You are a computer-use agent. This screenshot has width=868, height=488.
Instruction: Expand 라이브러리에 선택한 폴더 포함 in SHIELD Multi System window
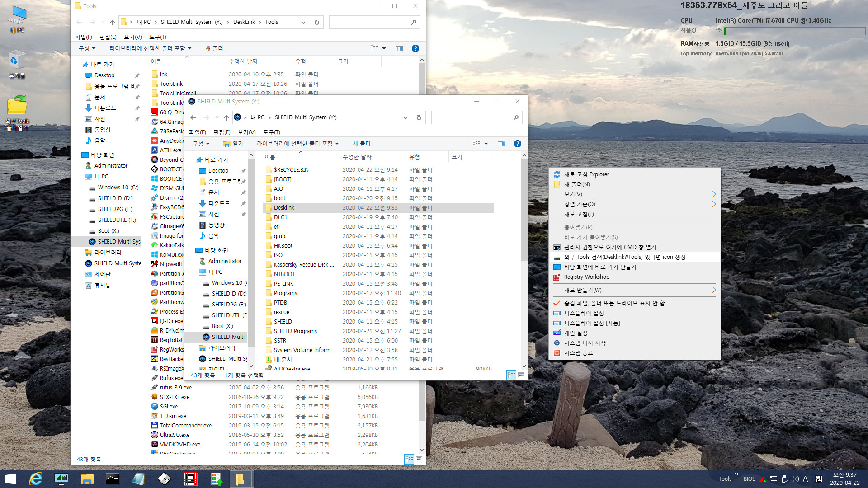tap(298, 144)
